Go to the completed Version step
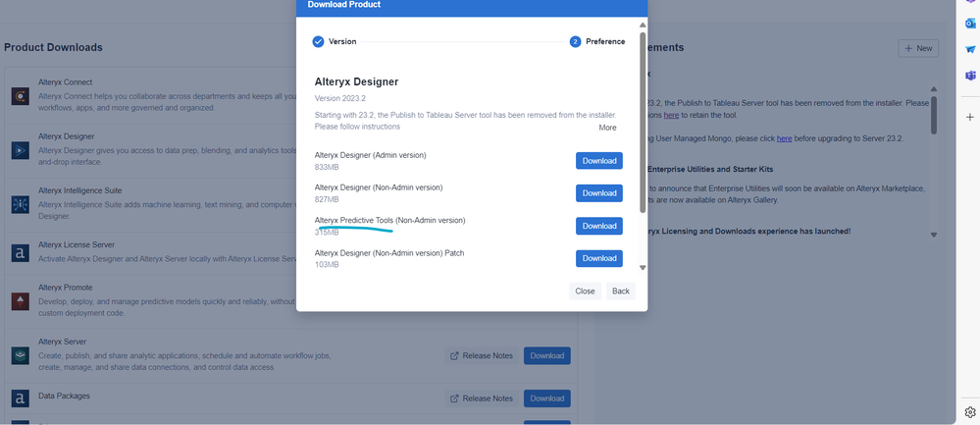Image resolution: width=980 pixels, height=425 pixels. pyautogui.click(x=318, y=41)
